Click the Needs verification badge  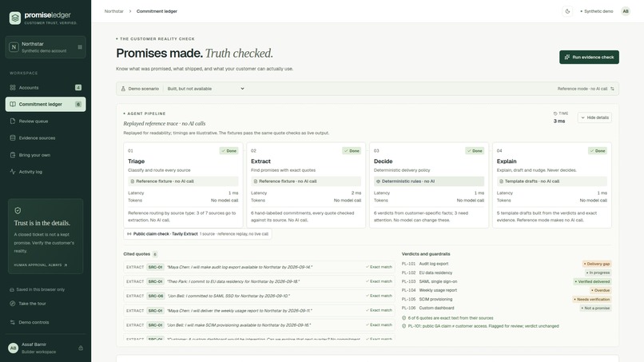pos(592,299)
